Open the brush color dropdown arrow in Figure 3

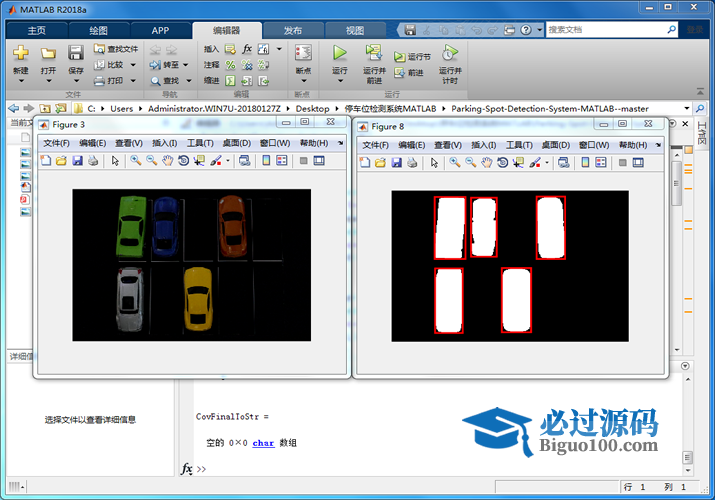point(228,161)
